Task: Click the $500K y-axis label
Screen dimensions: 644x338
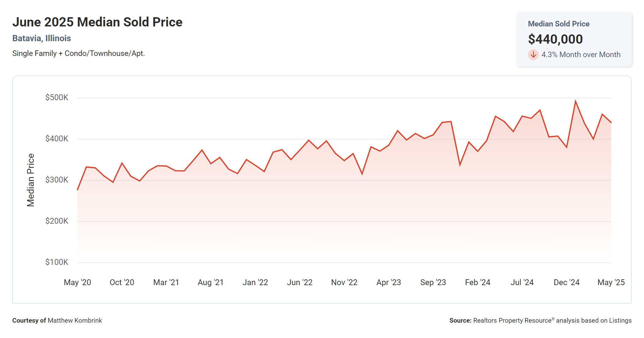Action: click(57, 98)
